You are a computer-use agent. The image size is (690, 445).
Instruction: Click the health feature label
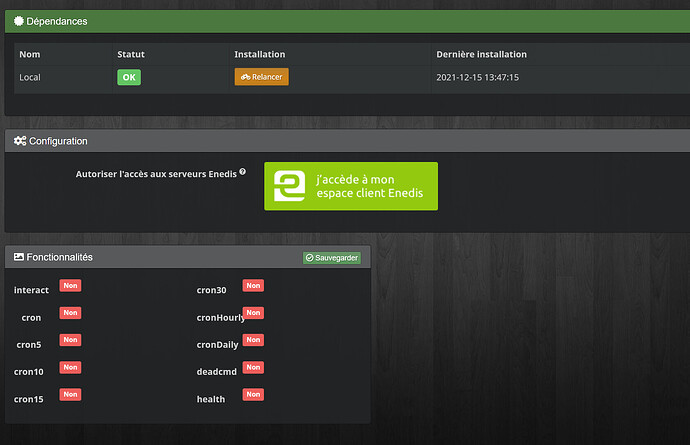[x=211, y=399]
